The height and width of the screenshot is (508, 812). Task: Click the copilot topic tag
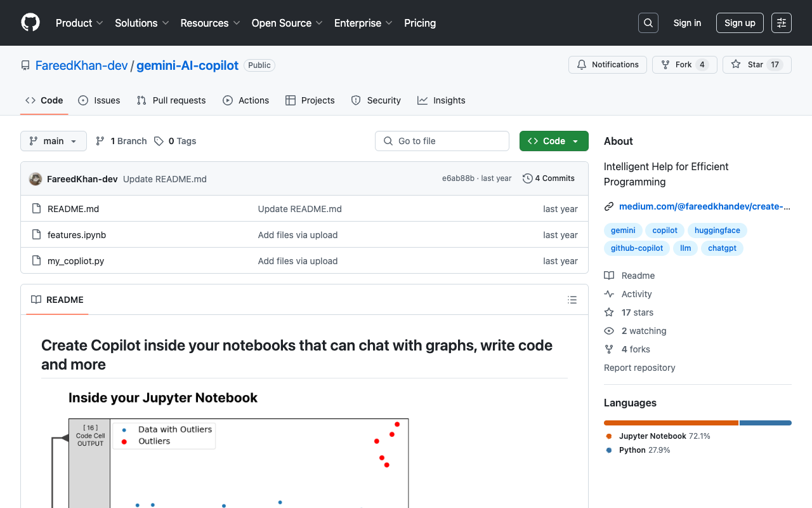click(665, 231)
